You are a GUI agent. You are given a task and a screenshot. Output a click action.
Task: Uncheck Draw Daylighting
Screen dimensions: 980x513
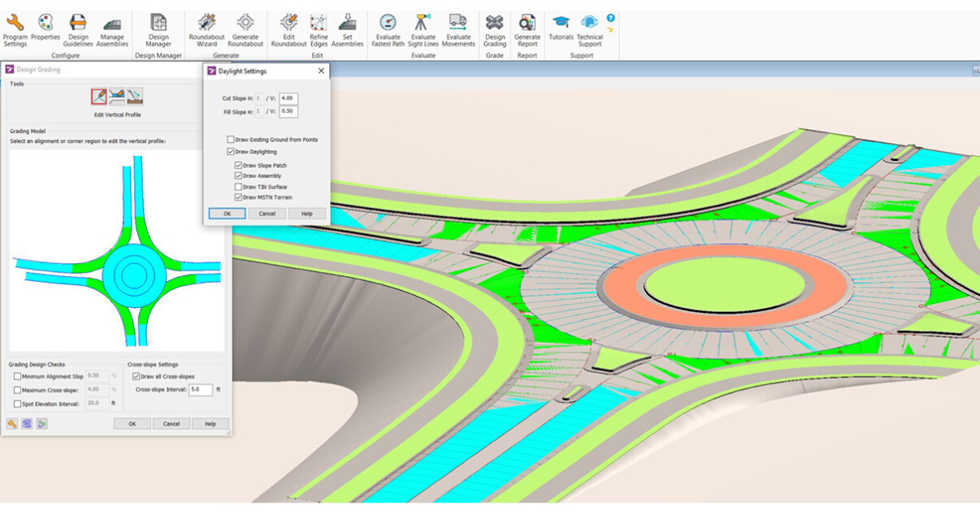(231, 152)
